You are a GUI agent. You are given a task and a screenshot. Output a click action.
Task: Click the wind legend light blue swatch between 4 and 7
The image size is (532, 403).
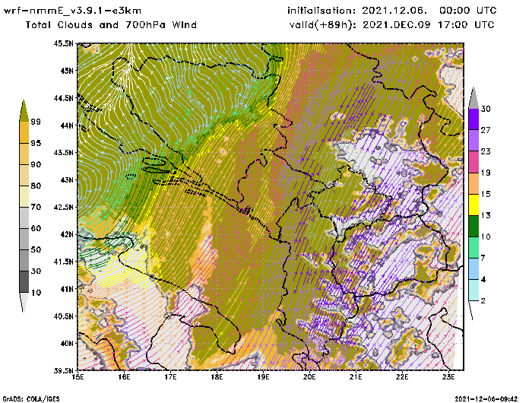(x=473, y=269)
